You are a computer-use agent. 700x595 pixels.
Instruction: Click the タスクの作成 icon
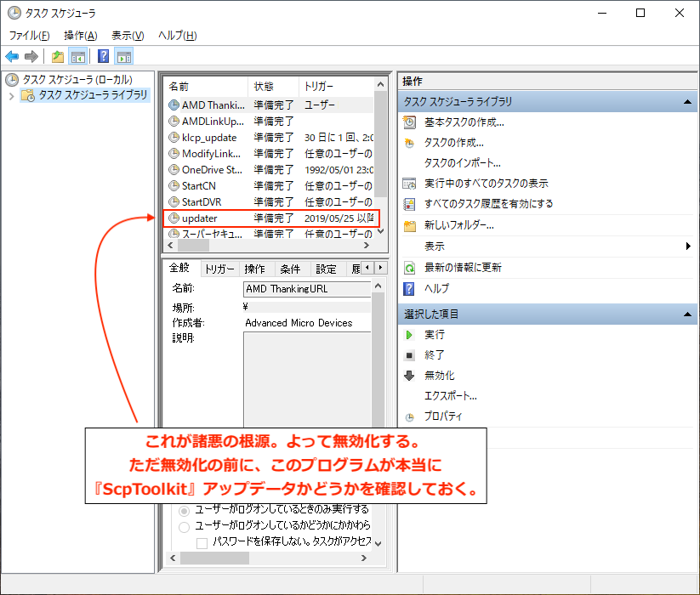click(409, 143)
